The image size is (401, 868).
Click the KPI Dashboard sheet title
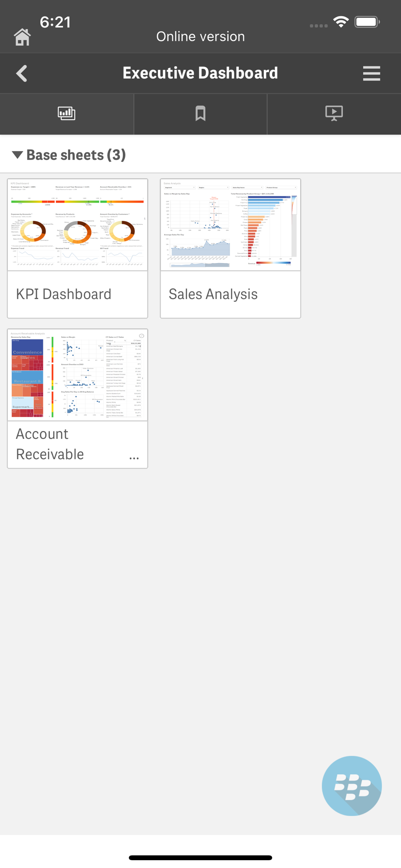[x=64, y=294]
